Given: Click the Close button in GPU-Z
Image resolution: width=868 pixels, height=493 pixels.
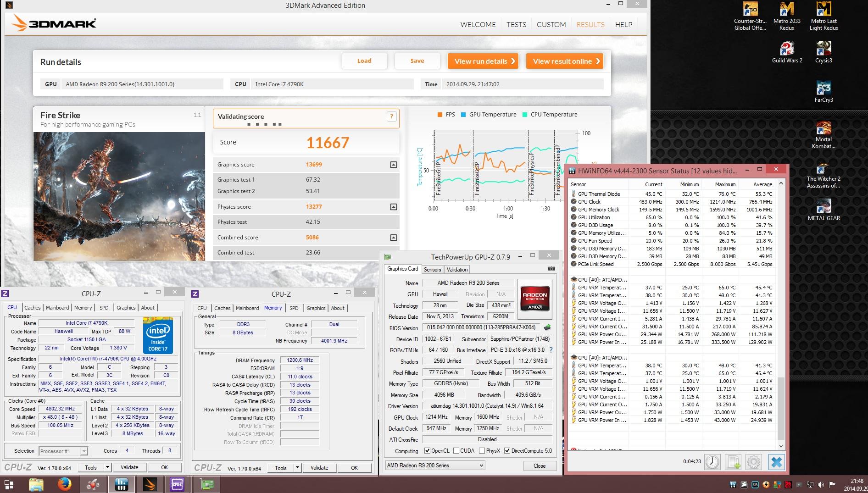Looking at the screenshot, I should click(x=540, y=465).
